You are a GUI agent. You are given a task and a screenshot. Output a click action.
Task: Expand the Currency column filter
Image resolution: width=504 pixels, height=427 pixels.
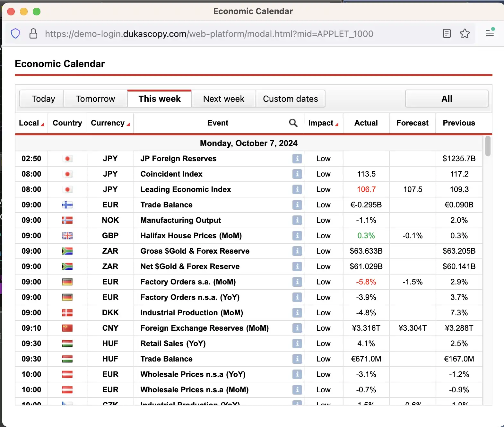click(x=128, y=125)
